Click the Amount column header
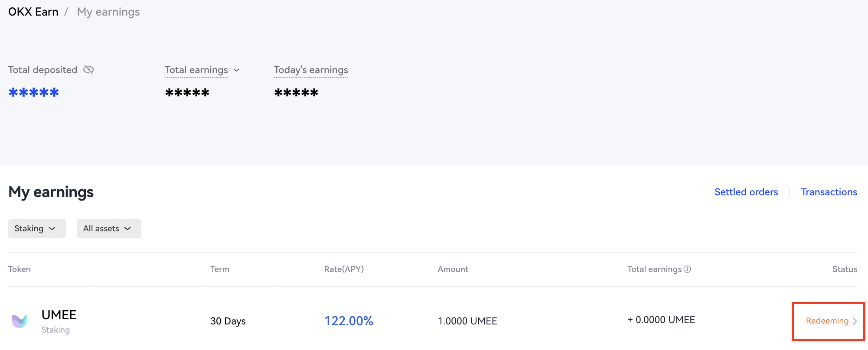868x350 pixels. pos(453,269)
